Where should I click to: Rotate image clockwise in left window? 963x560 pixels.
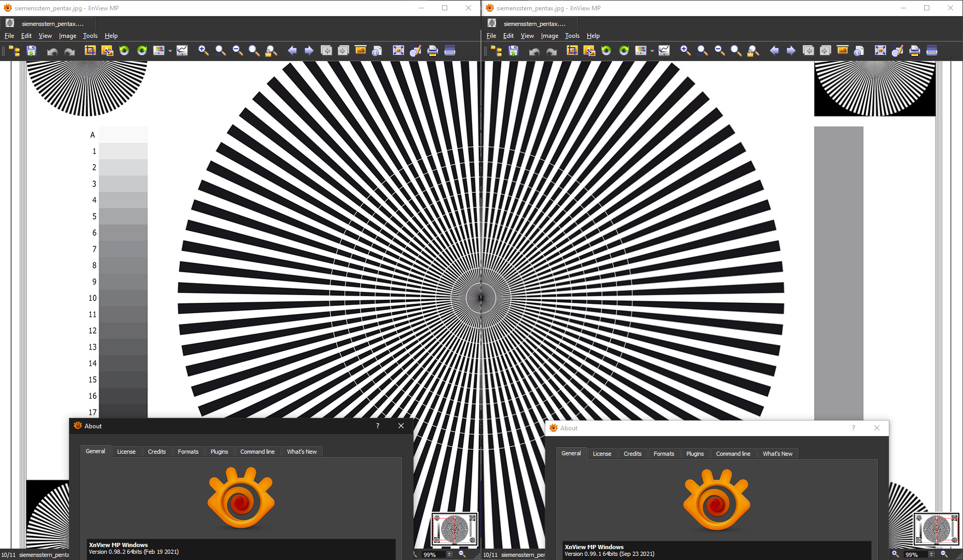point(142,50)
